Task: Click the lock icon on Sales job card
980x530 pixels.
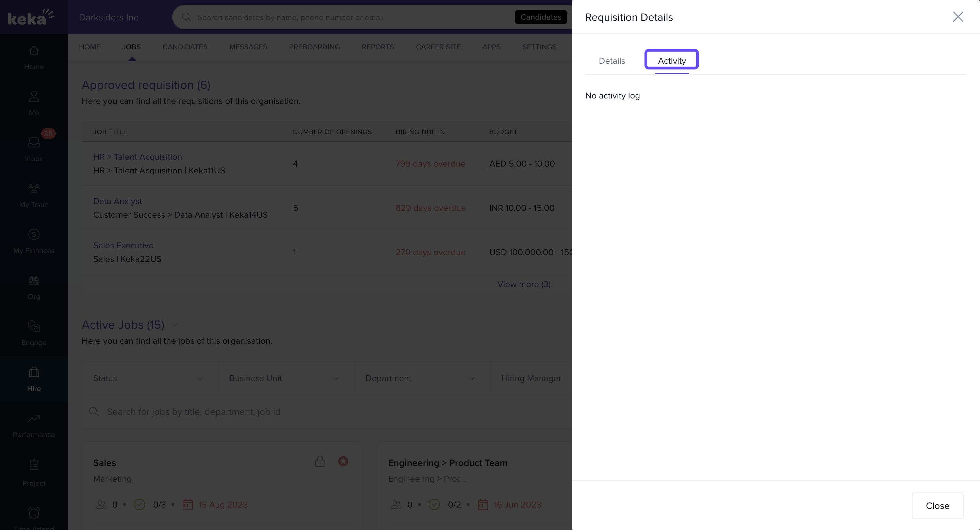Action: 320,462
